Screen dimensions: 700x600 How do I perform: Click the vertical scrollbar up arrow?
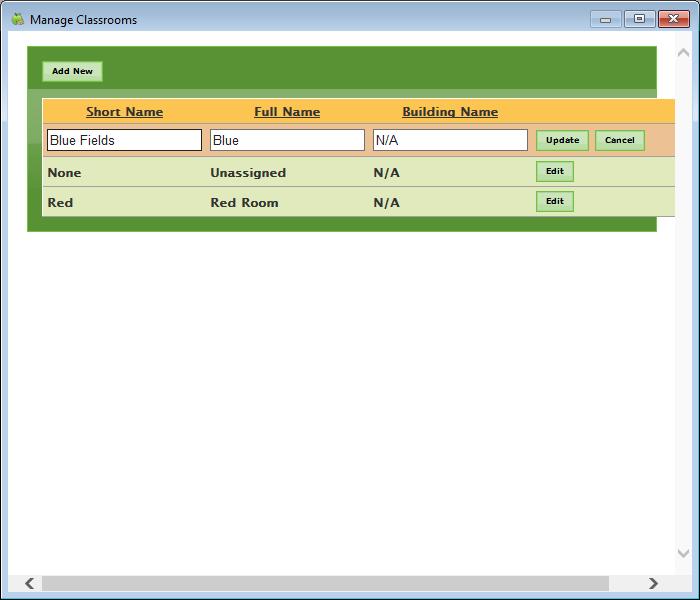point(683,53)
